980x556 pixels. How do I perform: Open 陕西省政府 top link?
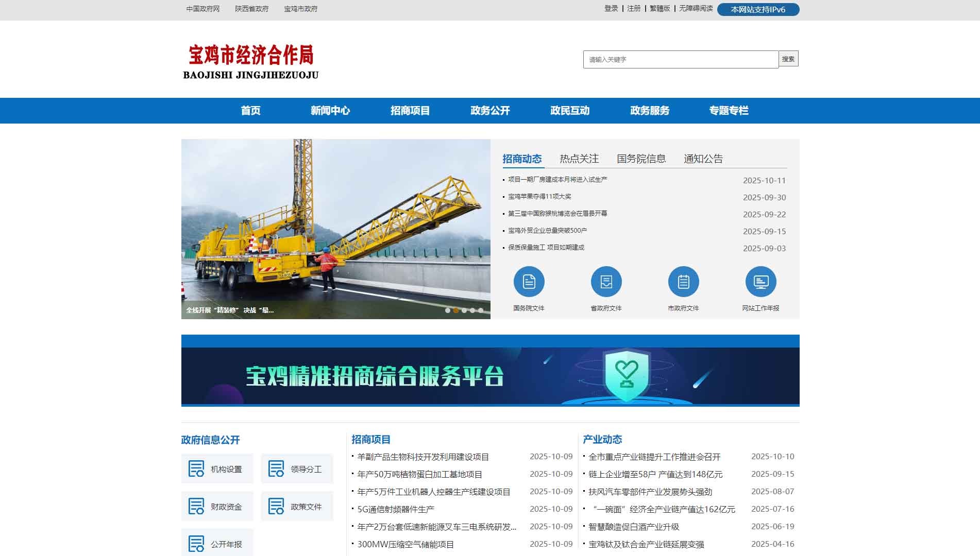(252, 9)
